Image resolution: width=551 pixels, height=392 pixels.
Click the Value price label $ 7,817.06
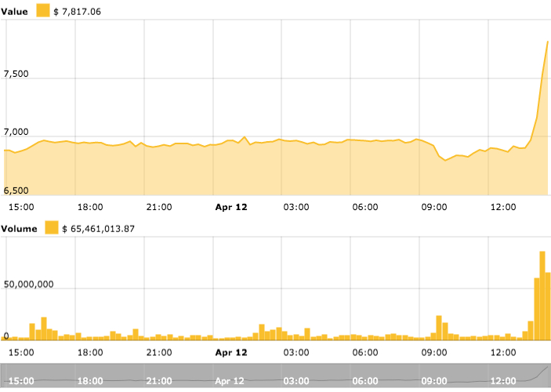pyautogui.click(x=78, y=12)
